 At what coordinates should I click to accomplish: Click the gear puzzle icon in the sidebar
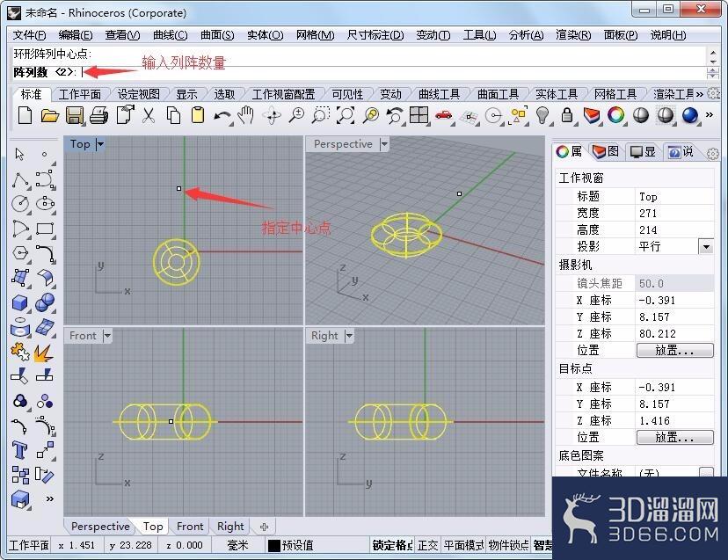[x=20, y=352]
